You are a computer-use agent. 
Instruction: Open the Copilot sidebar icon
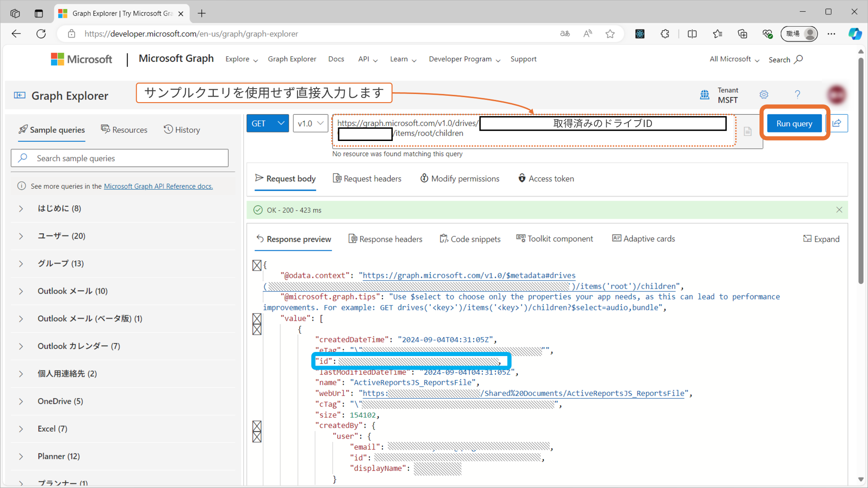(x=855, y=34)
